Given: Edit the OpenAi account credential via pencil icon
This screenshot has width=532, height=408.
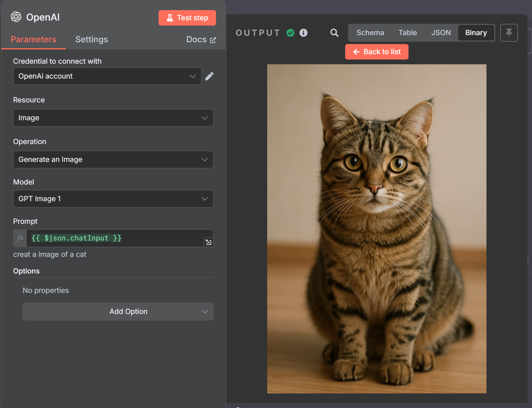Looking at the screenshot, I should tap(210, 76).
